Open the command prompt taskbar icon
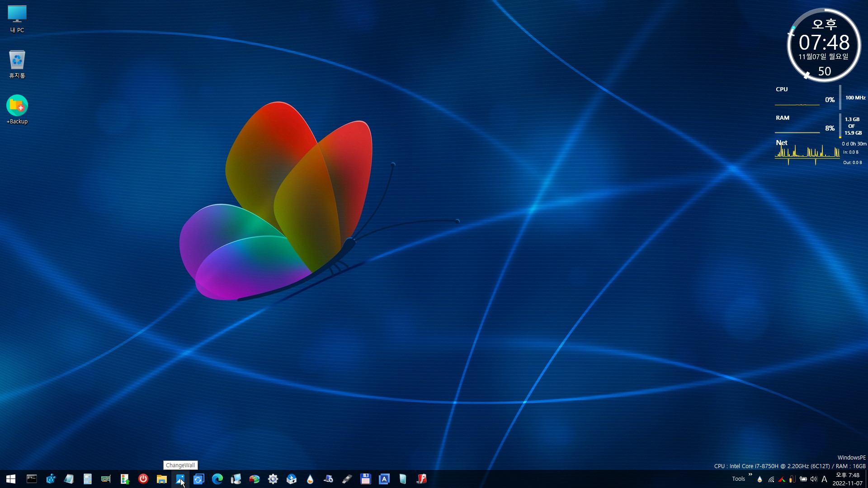Screen dimensions: 868x488 [32, 479]
